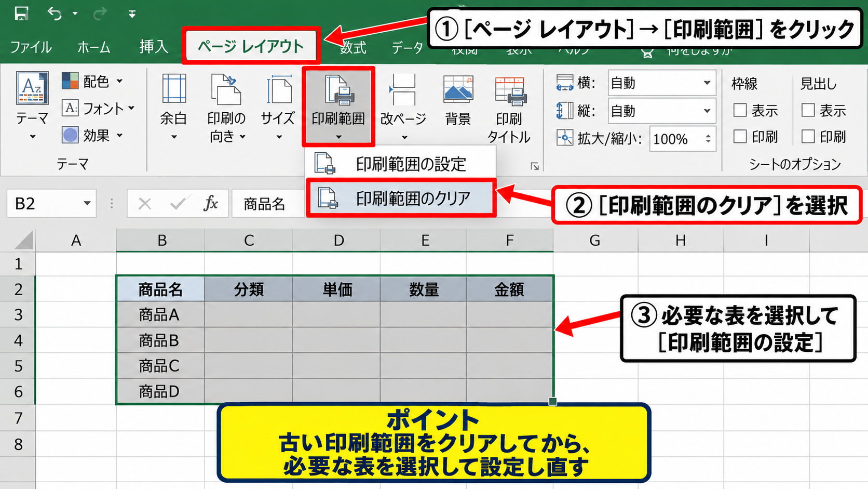The width and height of the screenshot is (868, 489).
Task: Select column G header
Action: pos(595,241)
